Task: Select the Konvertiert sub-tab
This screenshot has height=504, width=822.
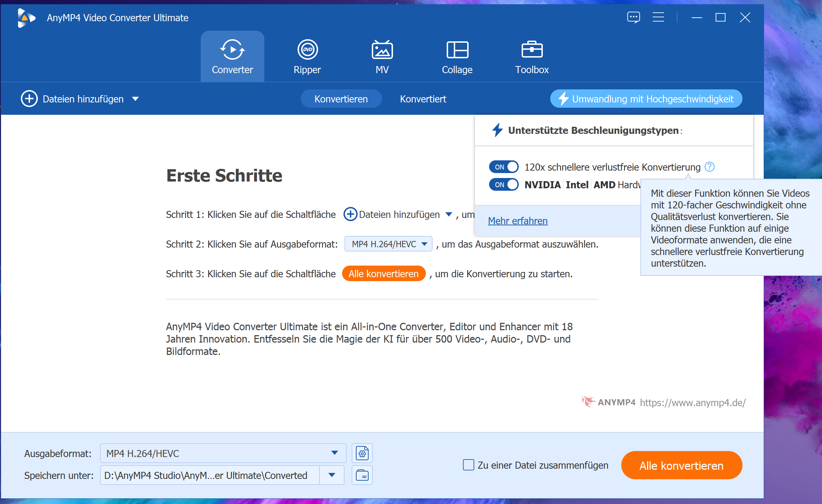Action: tap(423, 99)
